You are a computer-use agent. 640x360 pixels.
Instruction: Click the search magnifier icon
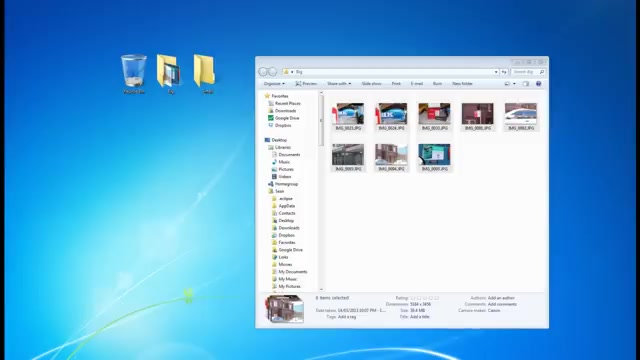pyautogui.click(x=542, y=72)
